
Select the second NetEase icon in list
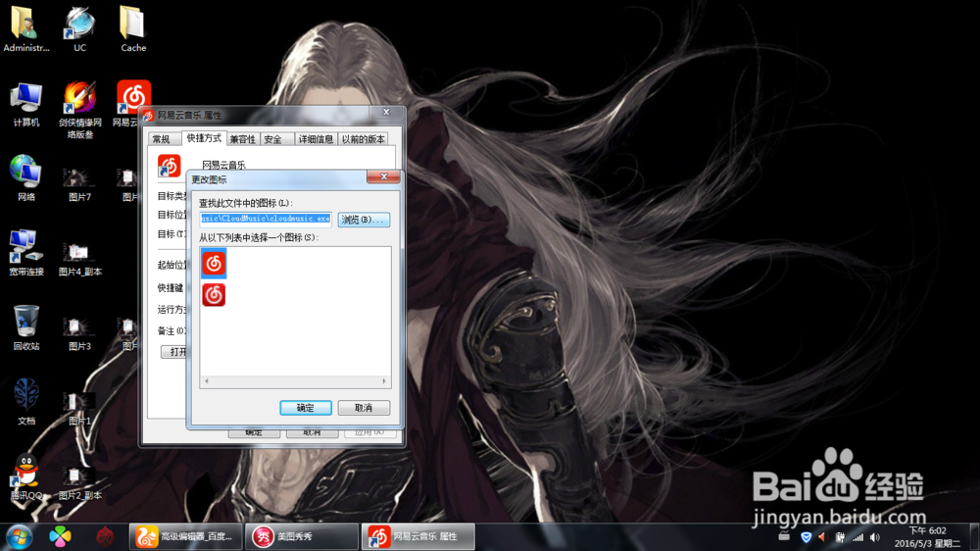click(x=214, y=294)
